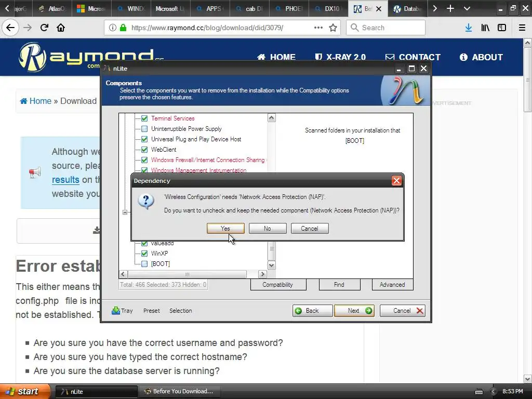This screenshot has height=399, width=532.
Task: Toggle the Firefox sidebar icon
Action: [x=502, y=28]
